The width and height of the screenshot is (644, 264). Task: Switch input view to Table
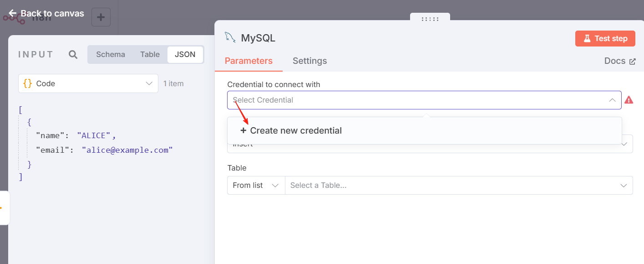pyautogui.click(x=150, y=54)
